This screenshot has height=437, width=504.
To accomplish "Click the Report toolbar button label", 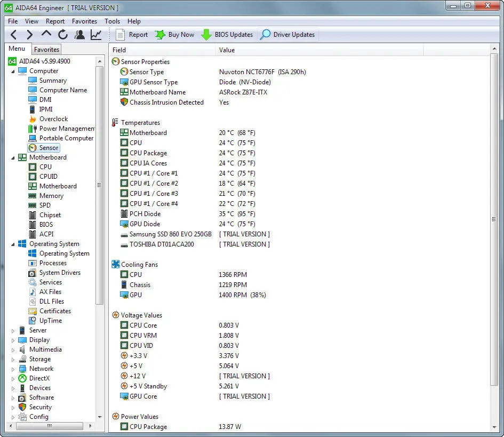I will (138, 34).
